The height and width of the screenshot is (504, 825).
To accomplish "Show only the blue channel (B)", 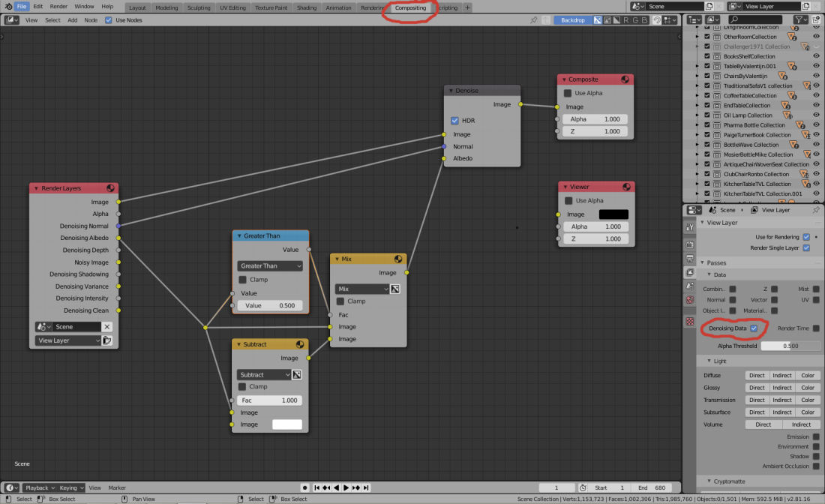I will coord(644,20).
